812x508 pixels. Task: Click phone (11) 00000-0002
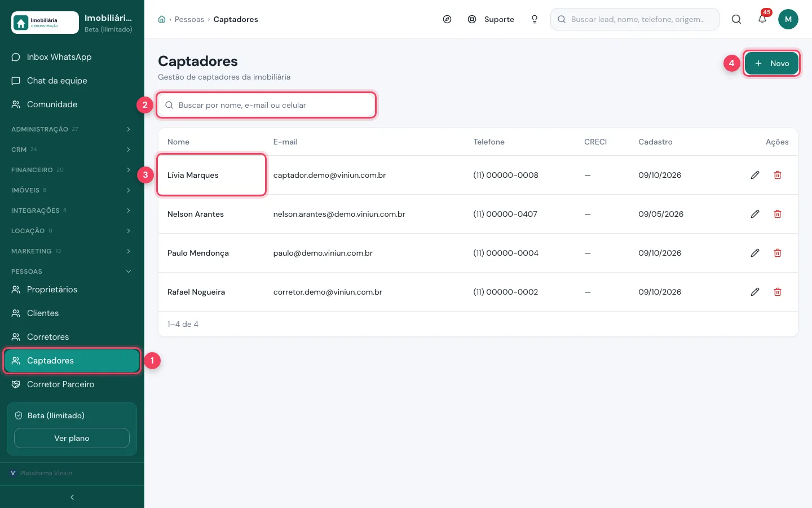tap(506, 292)
